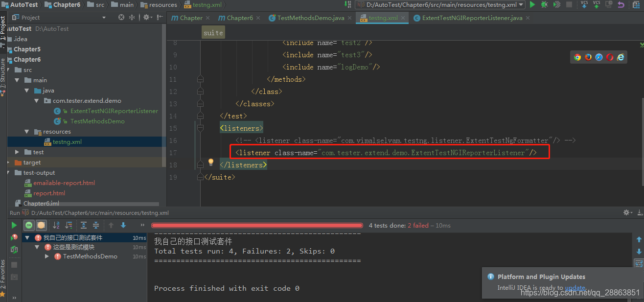Select report.html in project tree

(49, 193)
